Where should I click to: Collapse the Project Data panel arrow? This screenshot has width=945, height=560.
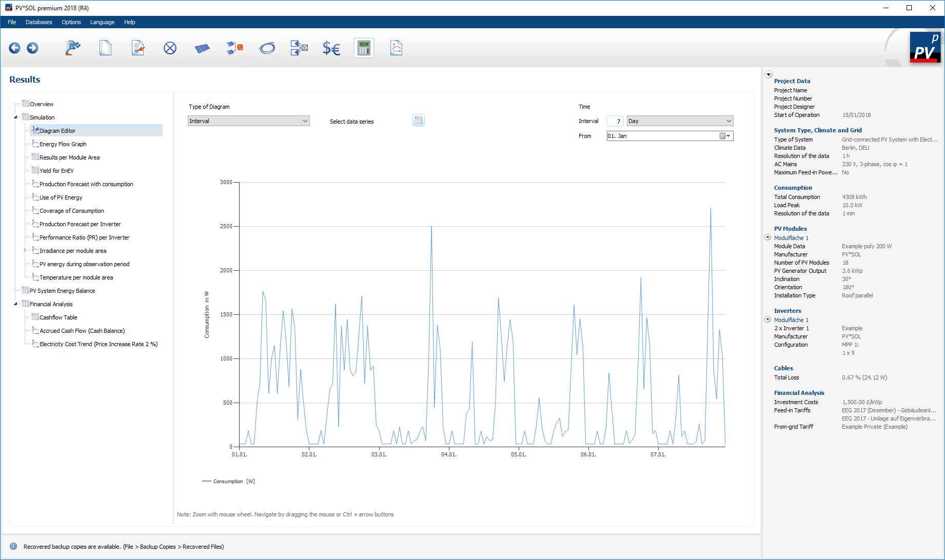click(768, 74)
